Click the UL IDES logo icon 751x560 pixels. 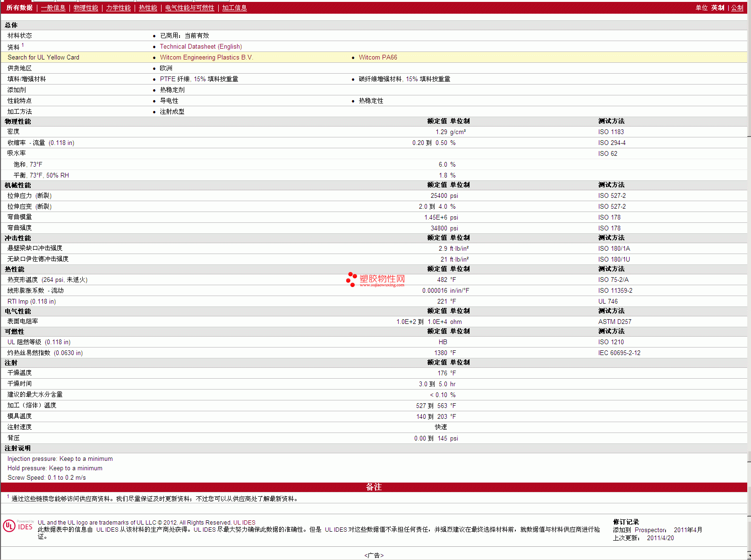[18, 526]
